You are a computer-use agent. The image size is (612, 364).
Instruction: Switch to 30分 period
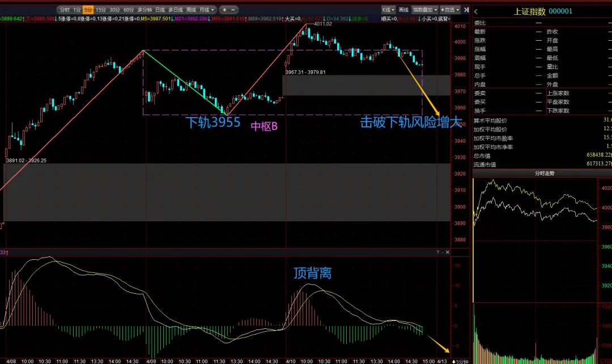point(114,10)
